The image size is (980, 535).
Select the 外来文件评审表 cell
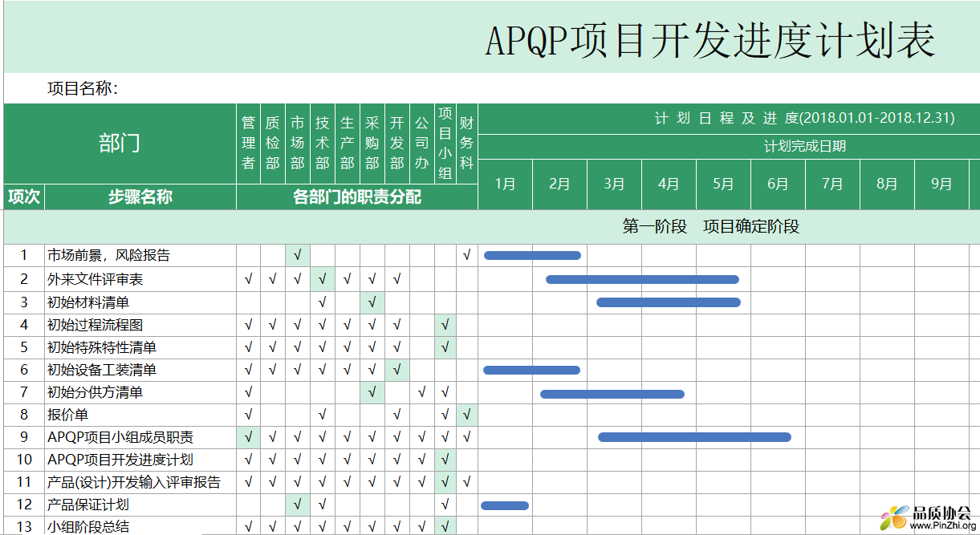click(140, 279)
